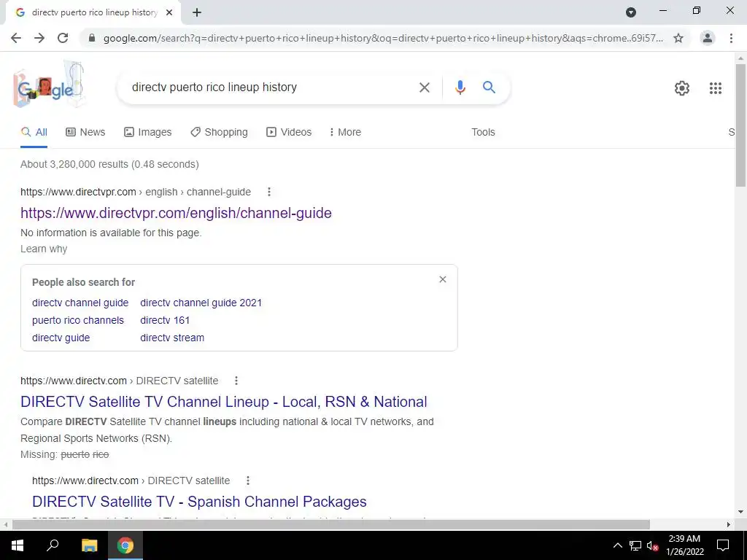Open Tools for search filtering
The height and width of the screenshot is (560, 747).
483,132
